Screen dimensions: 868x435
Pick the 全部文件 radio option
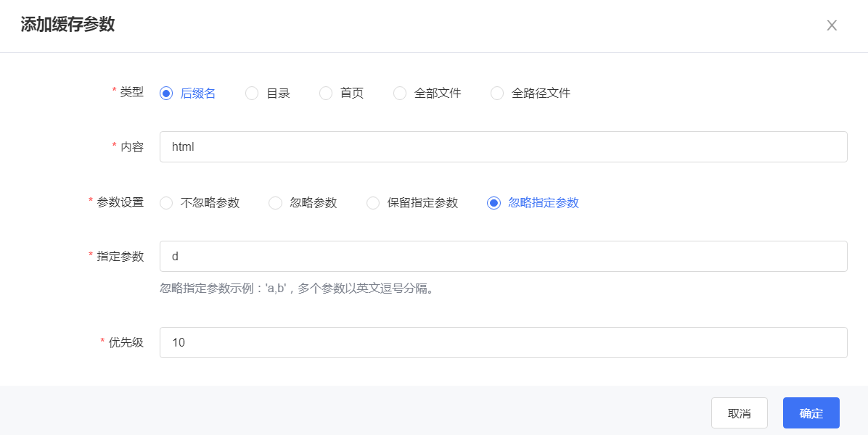400,94
